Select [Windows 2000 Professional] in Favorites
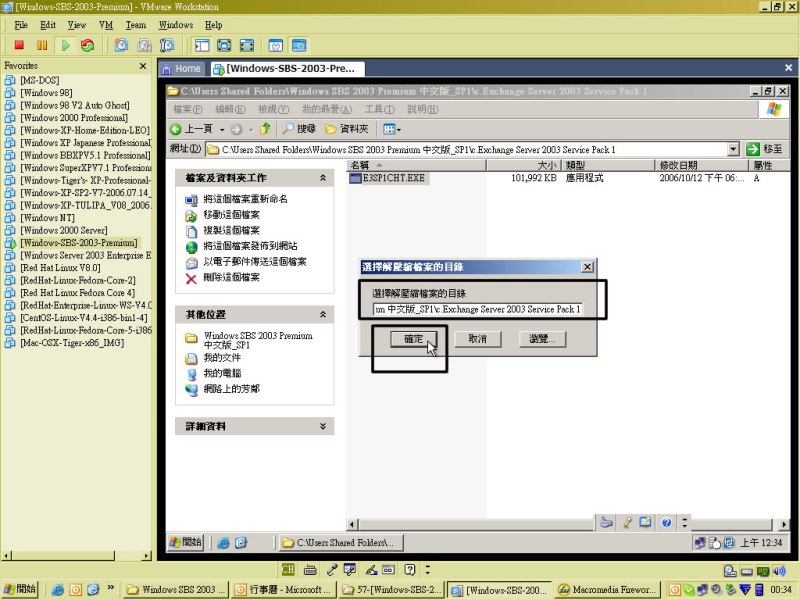The image size is (800, 600). [74, 118]
